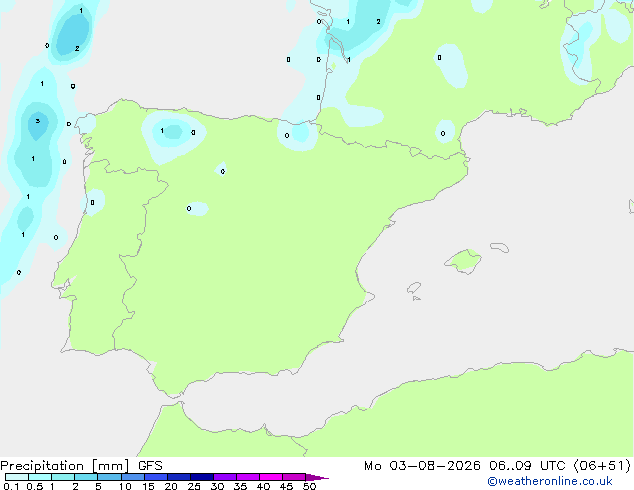Select the 30–35 mm purple legend swatch
This screenshot has height=490, width=634.
(x=224, y=477)
